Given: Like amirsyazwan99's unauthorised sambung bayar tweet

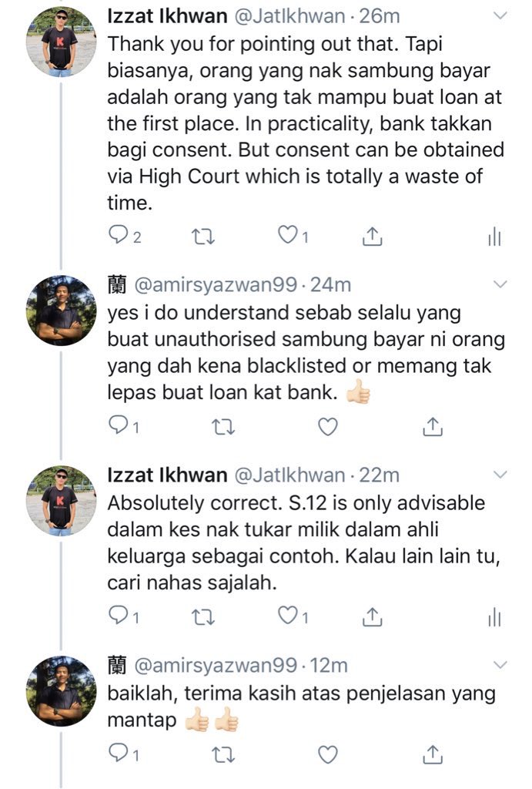Looking at the screenshot, I should (328, 427).
